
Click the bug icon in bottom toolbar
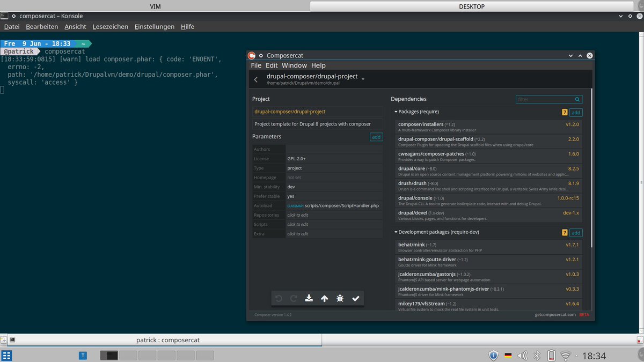click(340, 299)
